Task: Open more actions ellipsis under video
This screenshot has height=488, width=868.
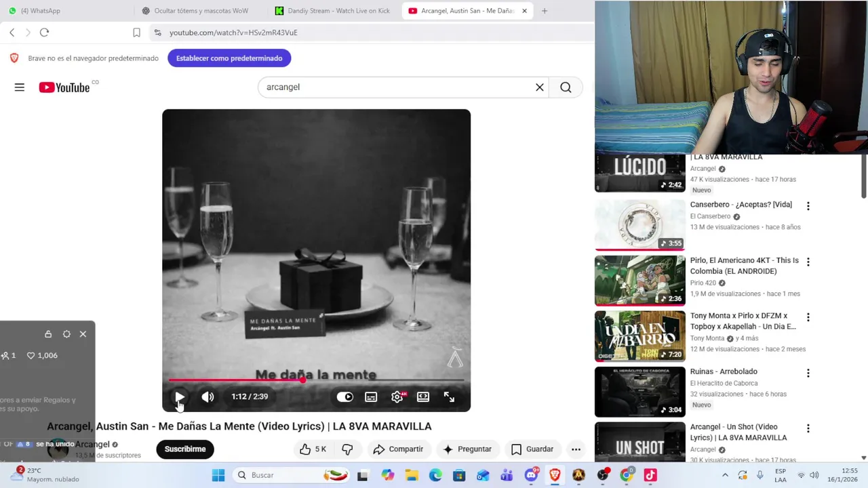Action: [576, 449]
